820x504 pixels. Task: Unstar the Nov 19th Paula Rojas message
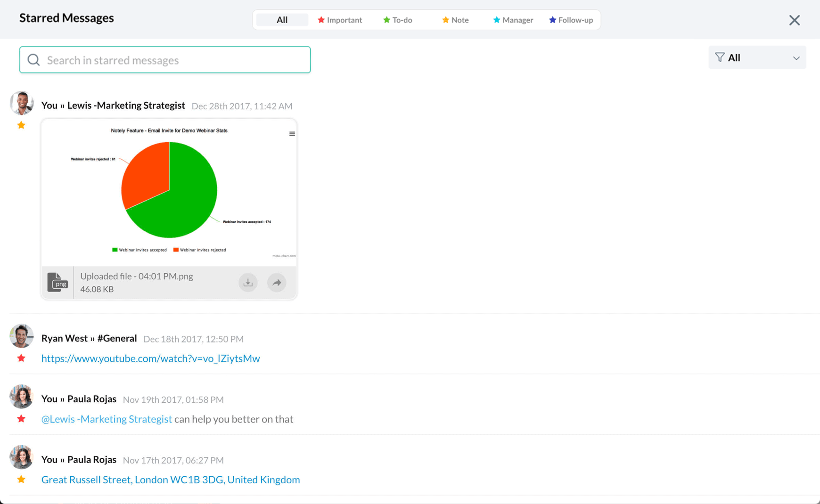tap(21, 419)
